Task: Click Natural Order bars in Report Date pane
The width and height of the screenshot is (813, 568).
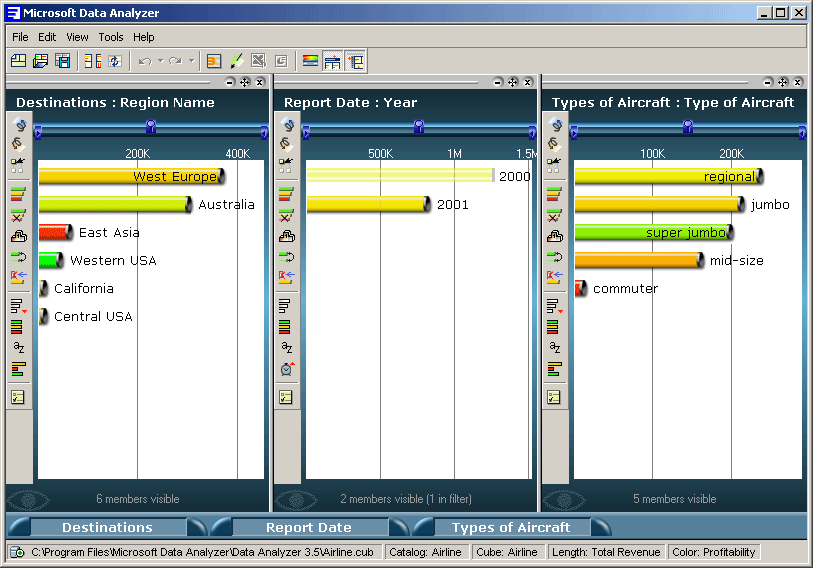Action: point(285,327)
